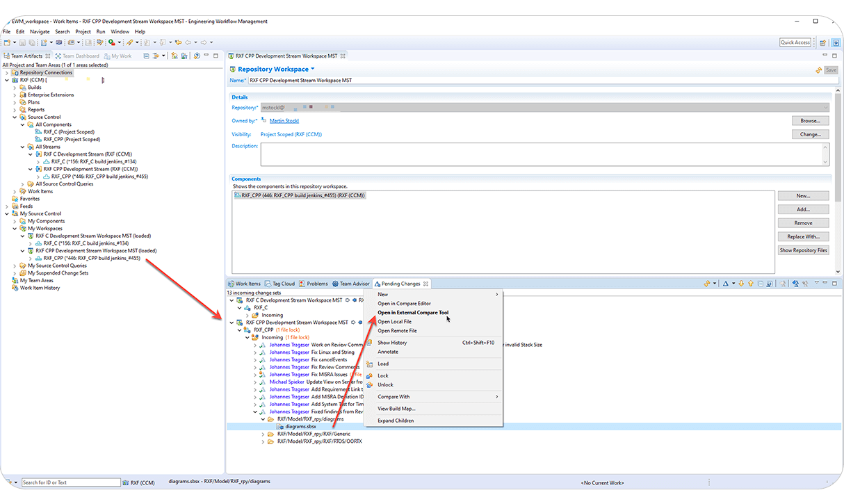This screenshot has height=504, width=844.
Task: Open the New wizard dropdown icon
Action: tap(14, 42)
